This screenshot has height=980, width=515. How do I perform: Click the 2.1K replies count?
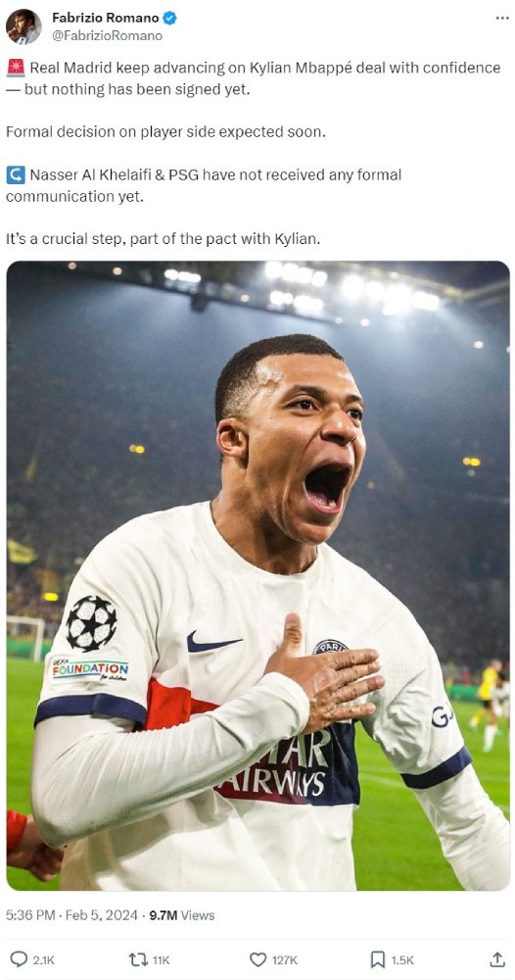(x=43, y=960)
